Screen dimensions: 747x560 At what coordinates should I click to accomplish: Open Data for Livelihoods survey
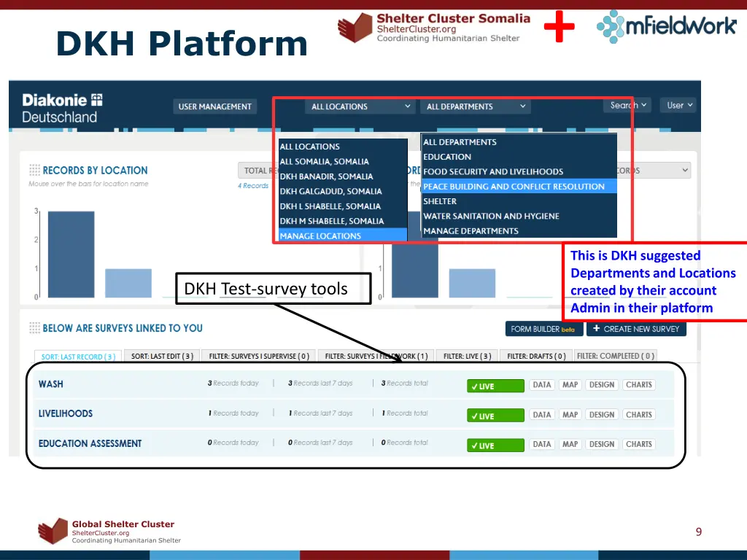point(542,415)
